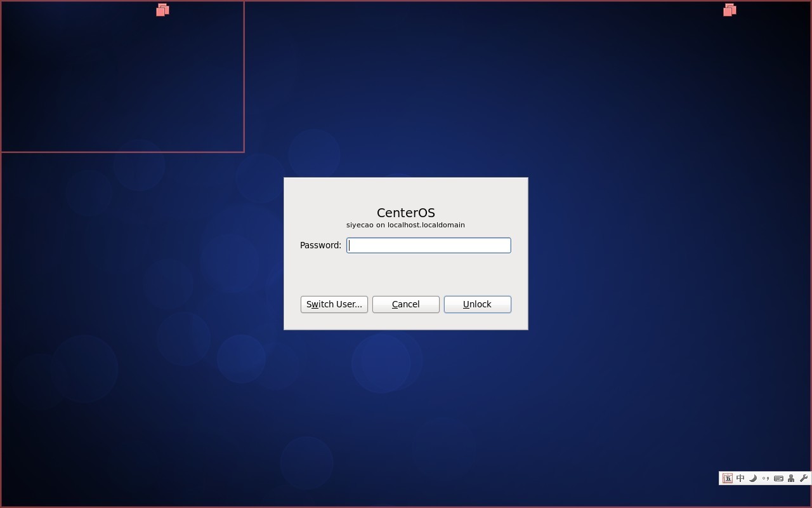Toggle the punctuation mode icon
Viewport: 812px width, 508px height.
(x=766, y=478)
